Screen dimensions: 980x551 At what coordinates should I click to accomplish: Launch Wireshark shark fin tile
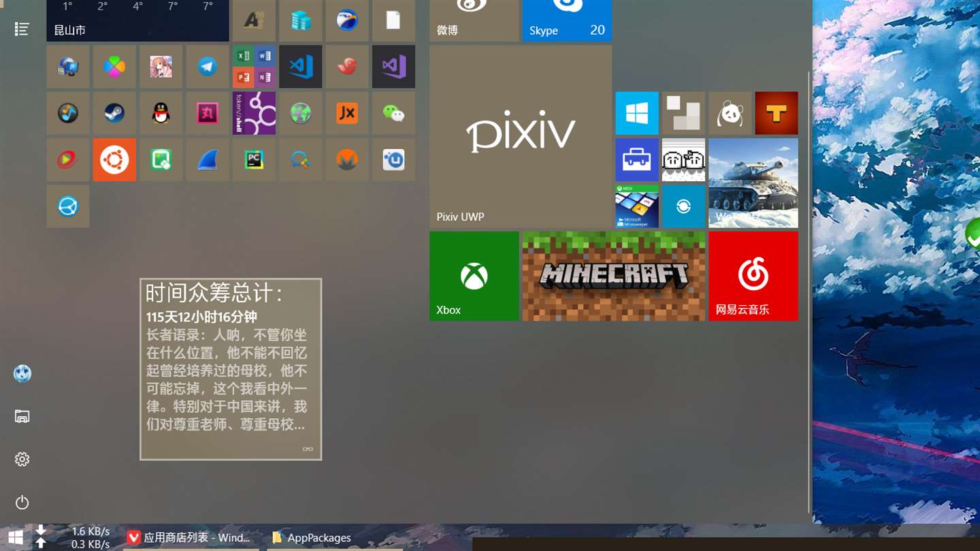pos(208,159)
